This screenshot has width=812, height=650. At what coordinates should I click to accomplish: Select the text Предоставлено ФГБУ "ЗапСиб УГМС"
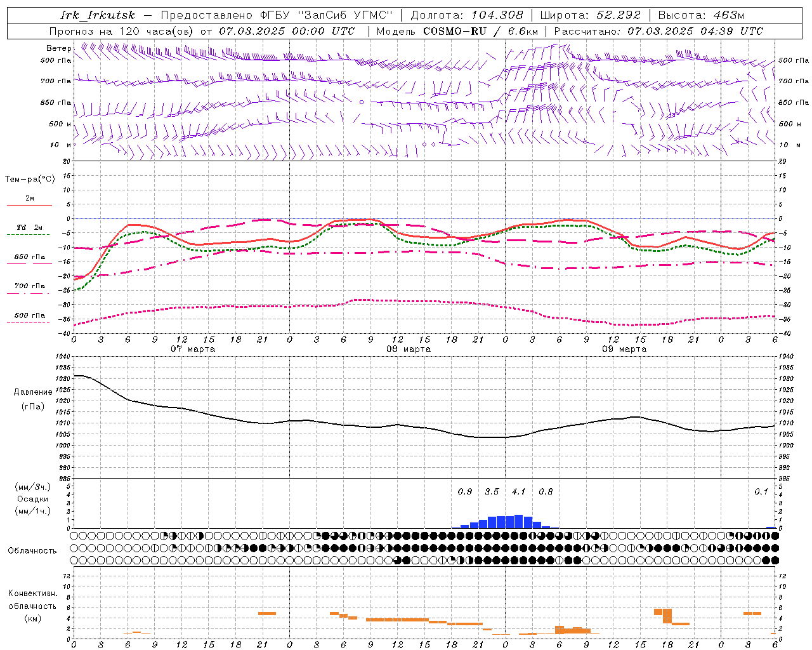[277, 15]
